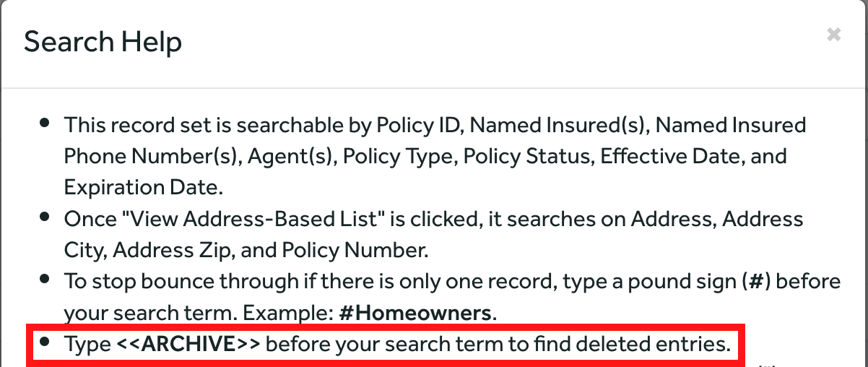Click the bold pound sign (#) symbol

[757, 281]
